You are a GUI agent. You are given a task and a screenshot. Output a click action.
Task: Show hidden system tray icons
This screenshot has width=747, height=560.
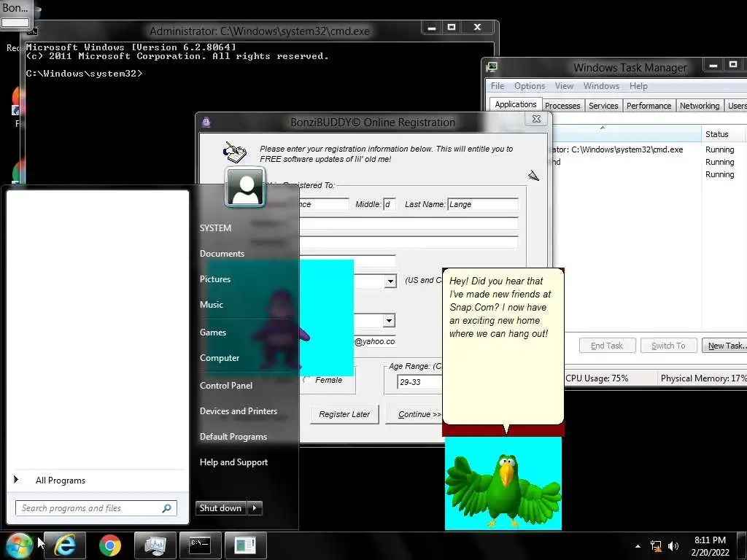pos(638,546)
